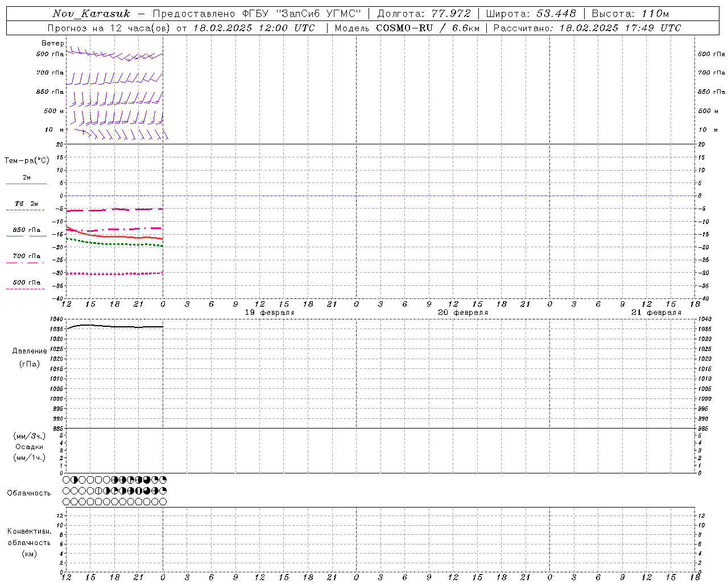Click the station name Nov_Karasuk

pyautogui.click(x=91, y=14)
